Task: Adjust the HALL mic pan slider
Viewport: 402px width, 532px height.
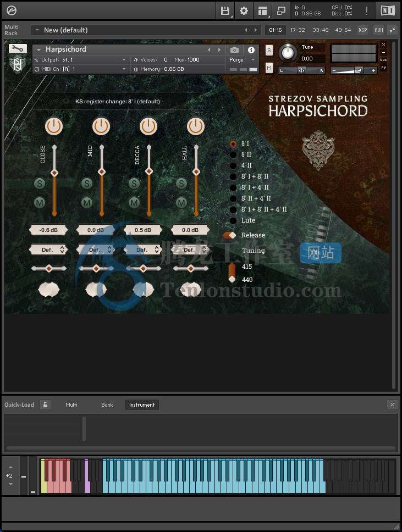Action: [x=190, y=269]
